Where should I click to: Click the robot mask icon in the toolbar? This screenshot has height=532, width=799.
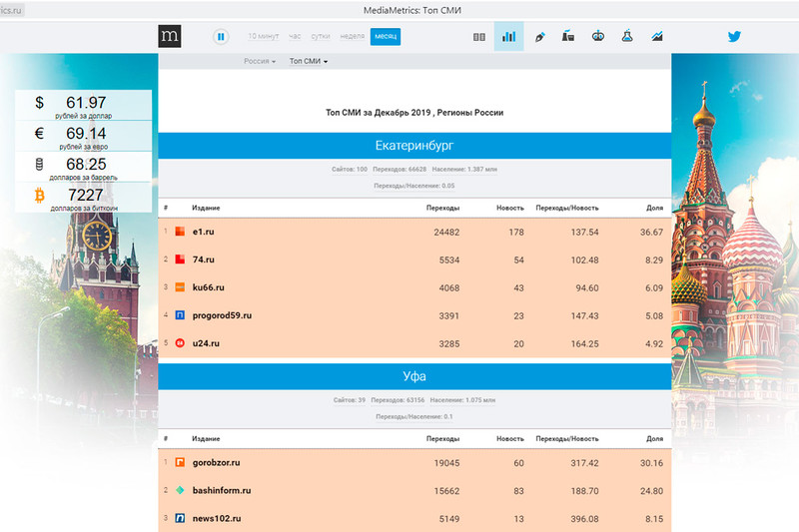[597, 37]
